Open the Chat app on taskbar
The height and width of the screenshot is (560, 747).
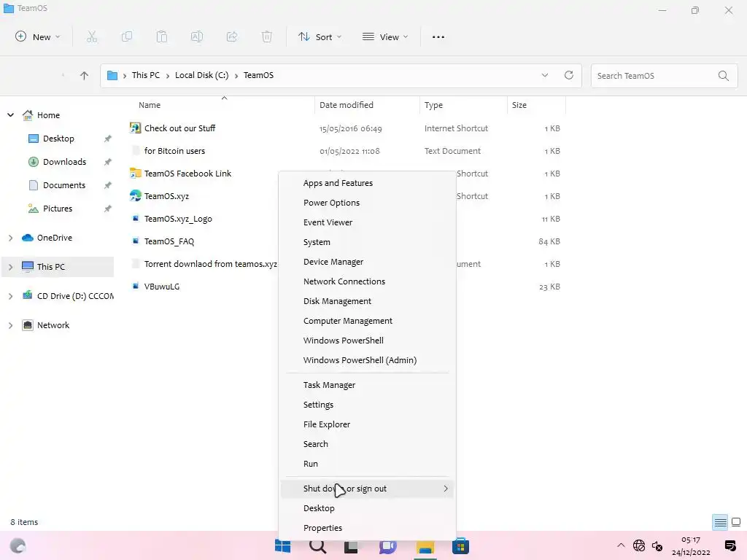click(x=388, y=546)
